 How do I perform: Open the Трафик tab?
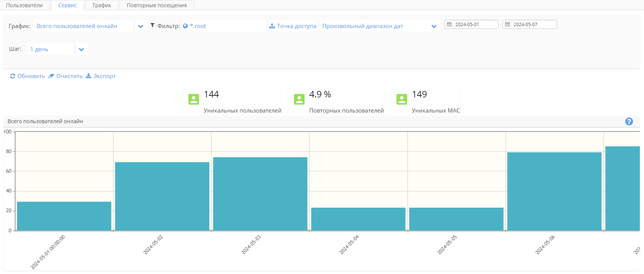[102, 5]
